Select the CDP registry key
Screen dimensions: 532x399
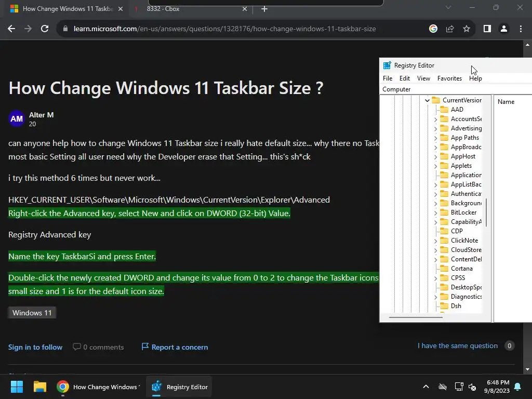point(457,231)
